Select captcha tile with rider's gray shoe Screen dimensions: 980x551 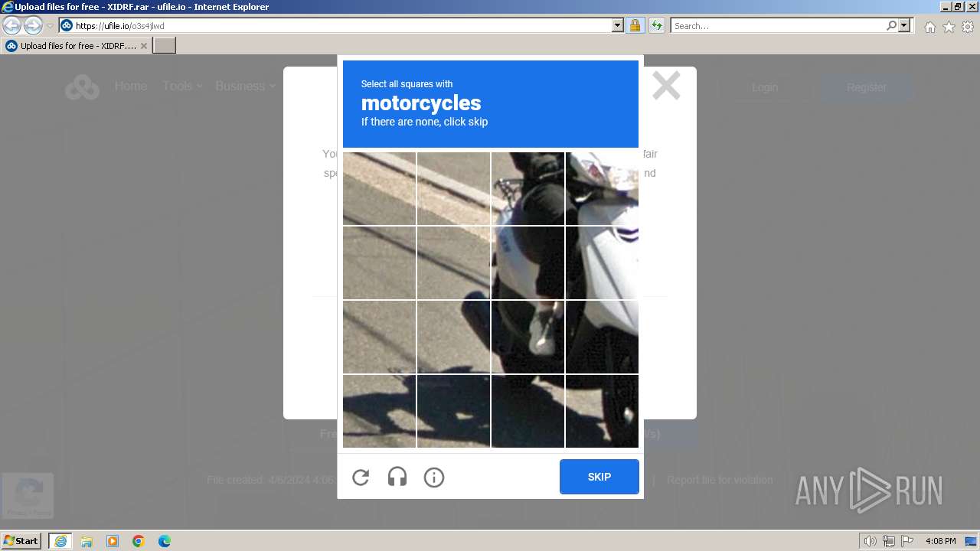pos(528,337)
